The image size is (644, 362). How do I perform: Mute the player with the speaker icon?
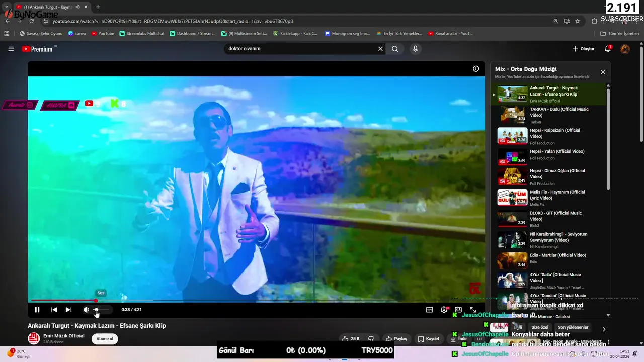point(86,310)
